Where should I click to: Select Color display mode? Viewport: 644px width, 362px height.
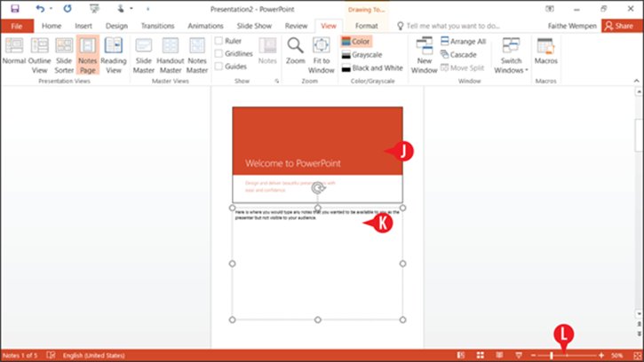pos(355,41)
